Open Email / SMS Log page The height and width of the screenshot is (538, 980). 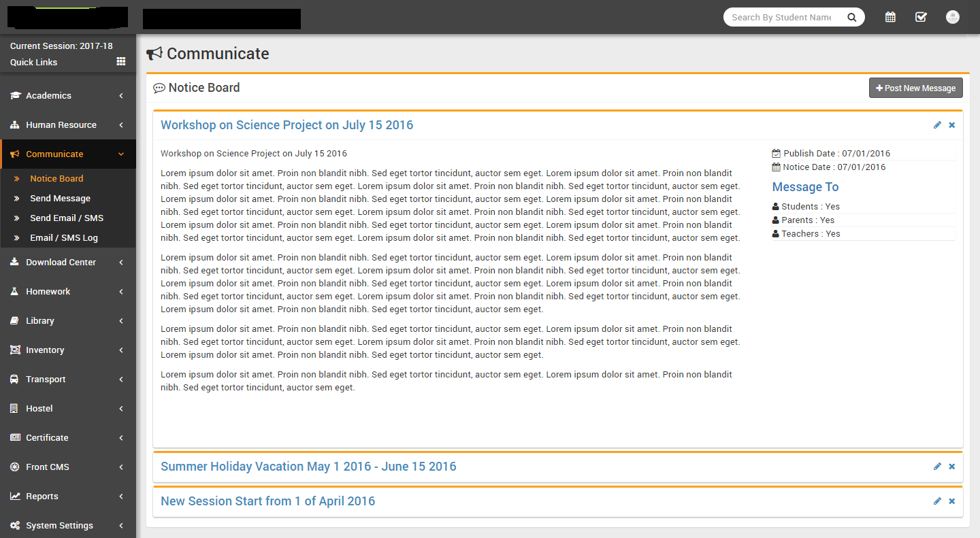coord(64,238)
